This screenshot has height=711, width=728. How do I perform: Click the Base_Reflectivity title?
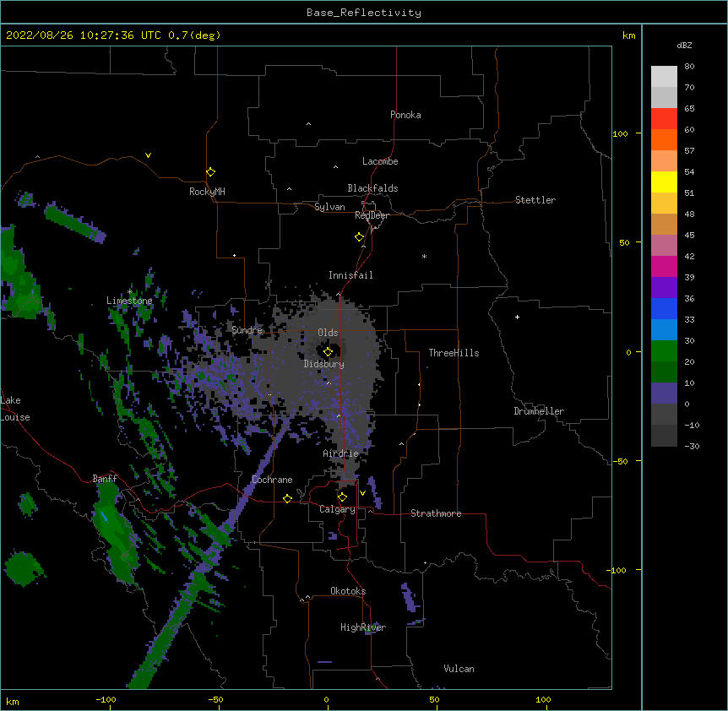364,13
